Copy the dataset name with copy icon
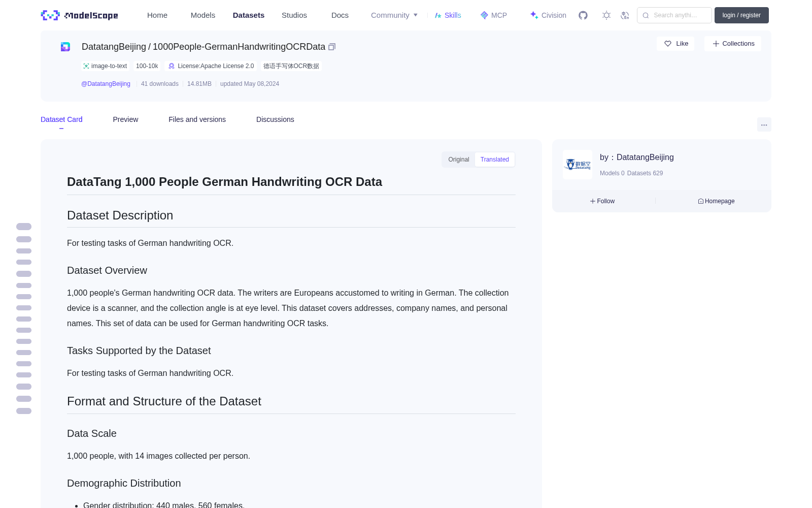812x508 pixels. coord(332,47)
